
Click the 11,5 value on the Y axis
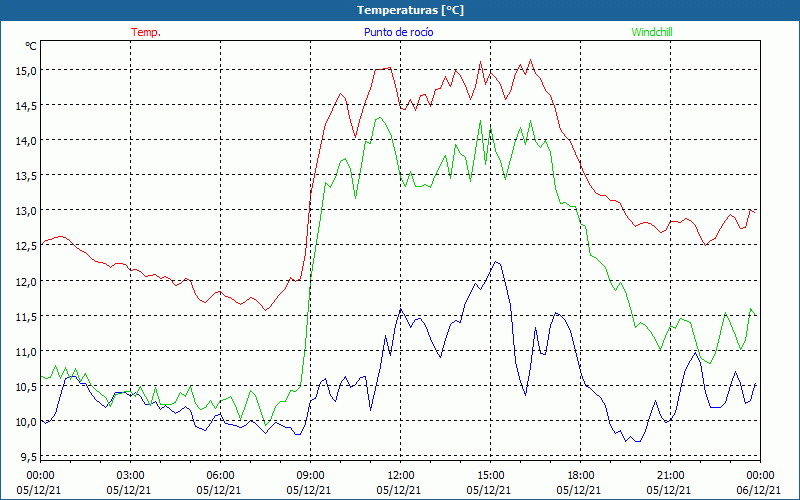tap(26, 316)
